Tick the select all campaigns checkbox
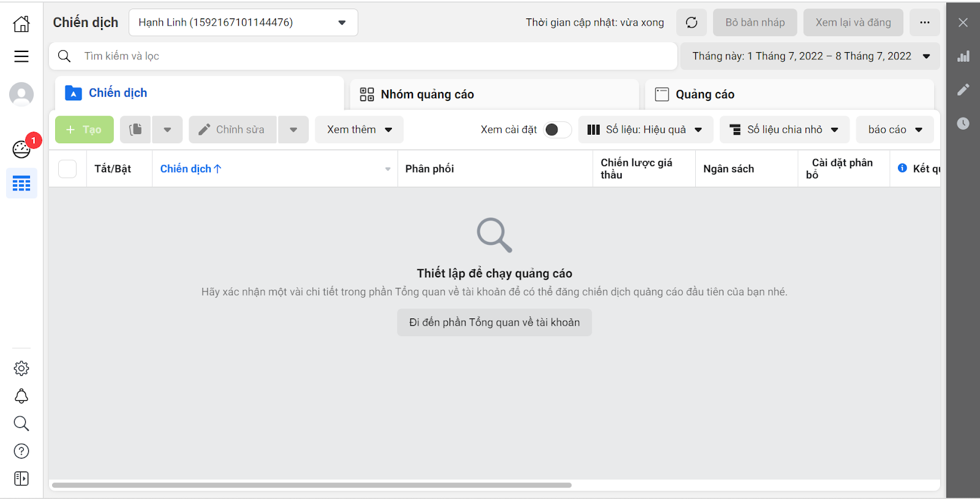 point(67,169)
